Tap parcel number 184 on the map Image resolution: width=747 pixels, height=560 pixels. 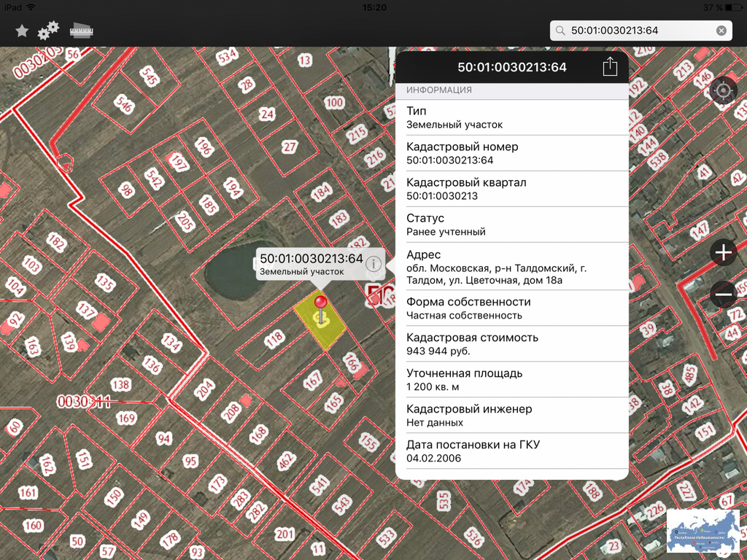coord(321,192)
